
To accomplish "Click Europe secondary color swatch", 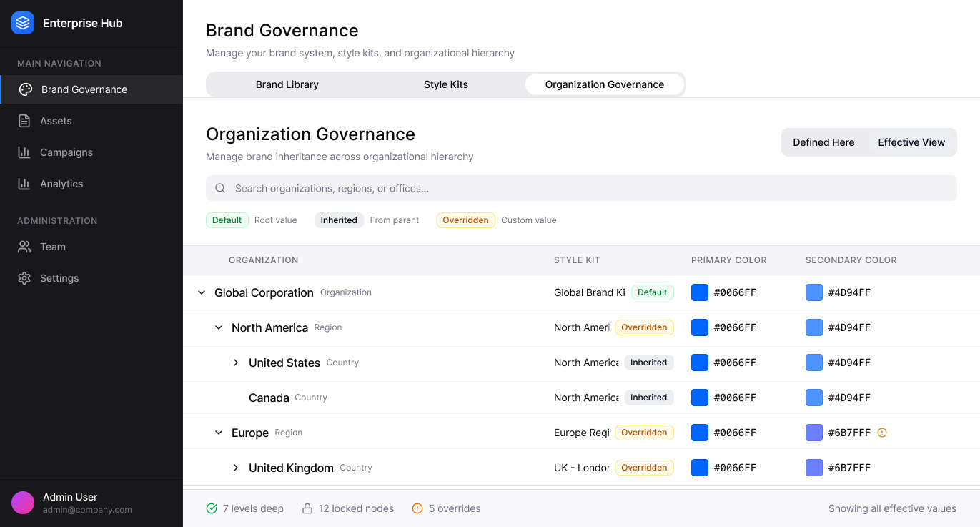I will [814, 433].
